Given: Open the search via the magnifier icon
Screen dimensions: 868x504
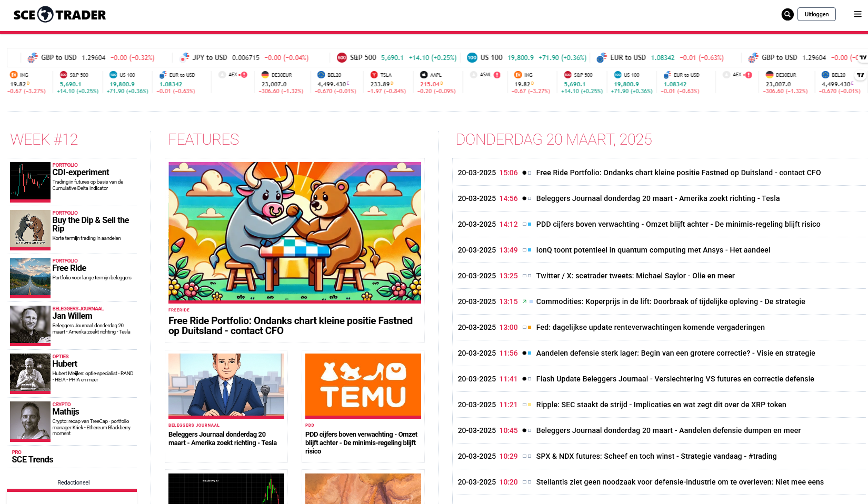Looking at the screenshot, I should coord(787,14).
